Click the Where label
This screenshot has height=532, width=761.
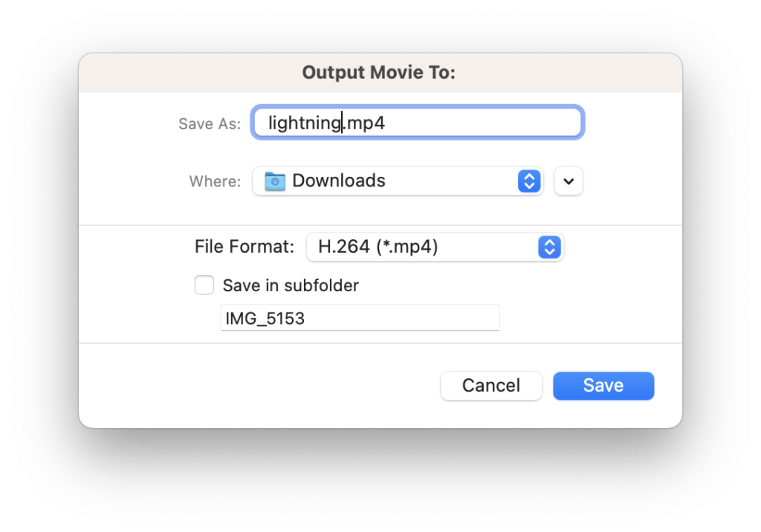pyautogui.click(x=215, y=181)
